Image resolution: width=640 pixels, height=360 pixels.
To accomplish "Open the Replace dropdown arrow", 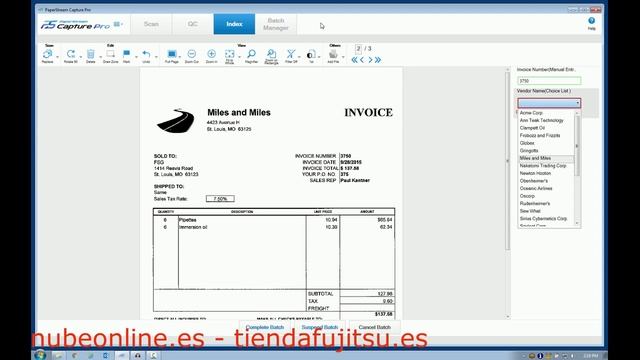I will (x=57, y=56).
